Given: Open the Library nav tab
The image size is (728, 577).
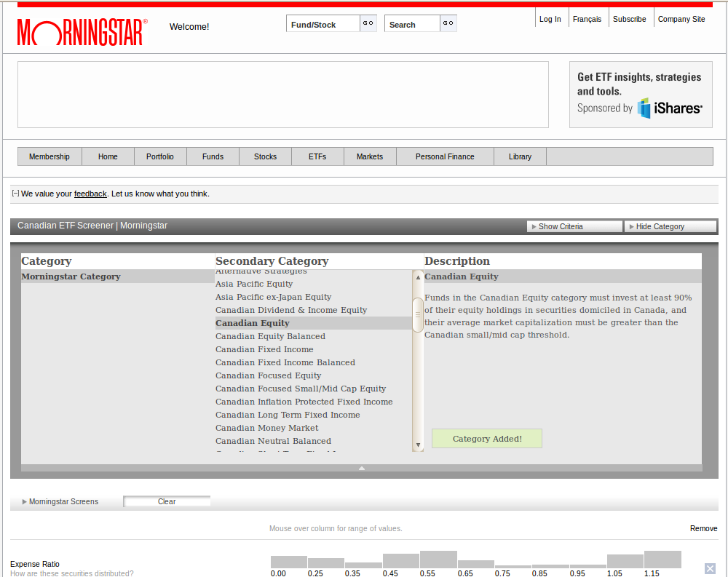Looking at the screenshot, I should click(520, 156).
